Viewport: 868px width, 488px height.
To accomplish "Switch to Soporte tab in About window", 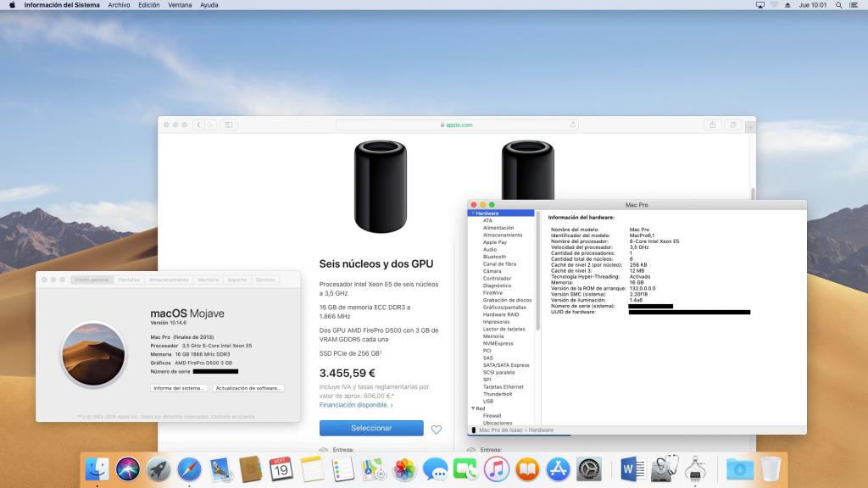I will [237, 280].
